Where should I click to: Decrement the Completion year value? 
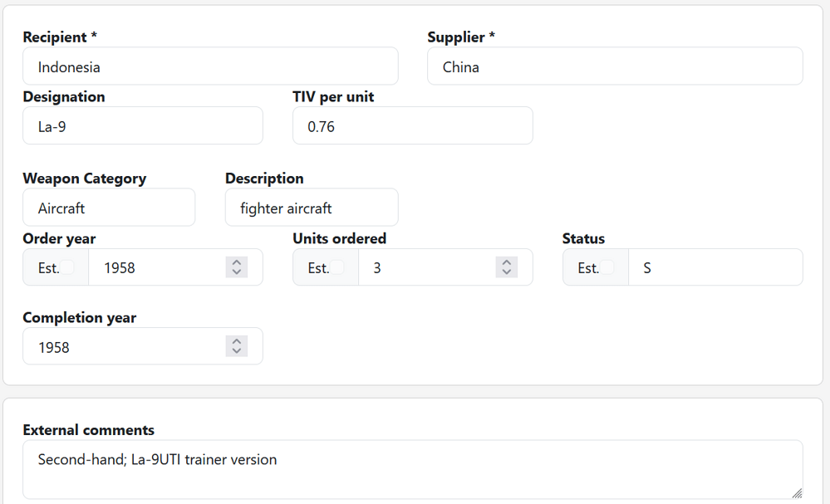tap(237, 351)
